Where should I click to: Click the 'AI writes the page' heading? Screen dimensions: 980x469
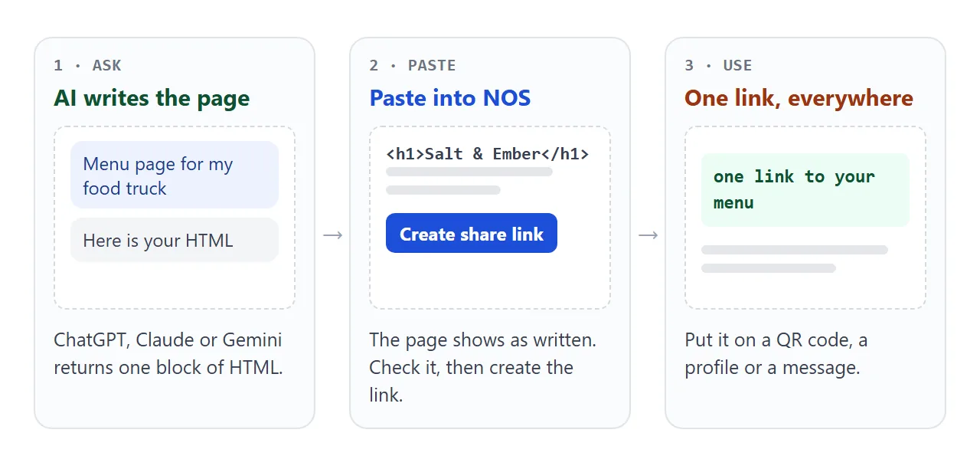tap(152, 98)
